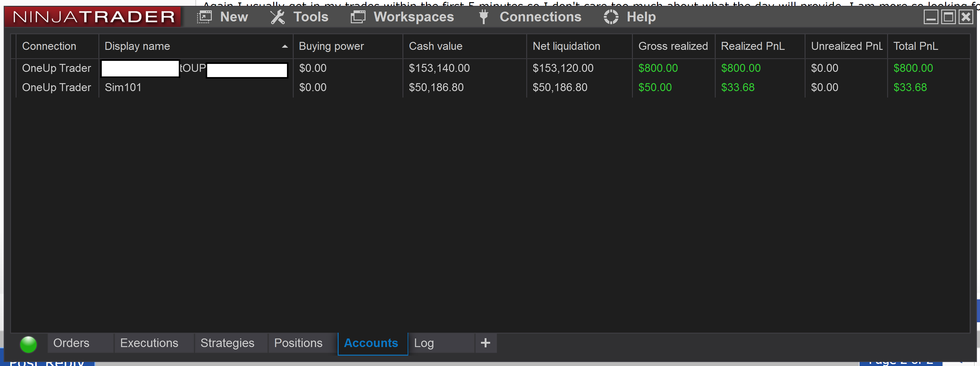
Task: Click buying power $0.00 in Sim101 row
Action: pos(313,87)
